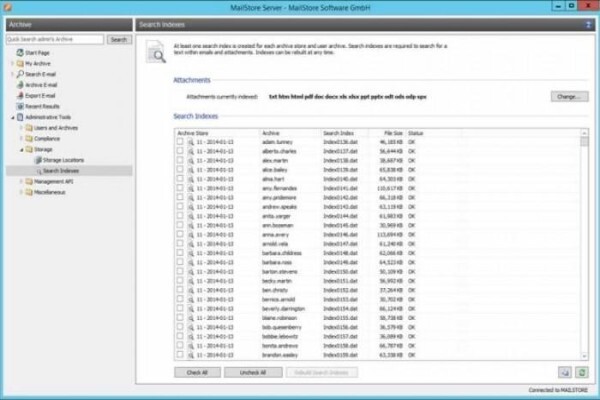This screenshot has height=400, width=600.
Task: Click the index icon in the adam.tunney row
Action: point(191,142)
